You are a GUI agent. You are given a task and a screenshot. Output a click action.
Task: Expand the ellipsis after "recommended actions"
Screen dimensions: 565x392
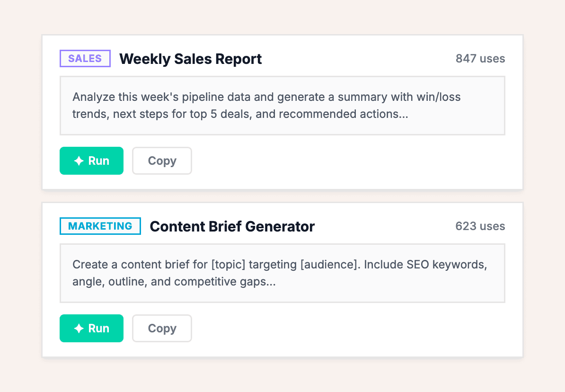[403, 115]
